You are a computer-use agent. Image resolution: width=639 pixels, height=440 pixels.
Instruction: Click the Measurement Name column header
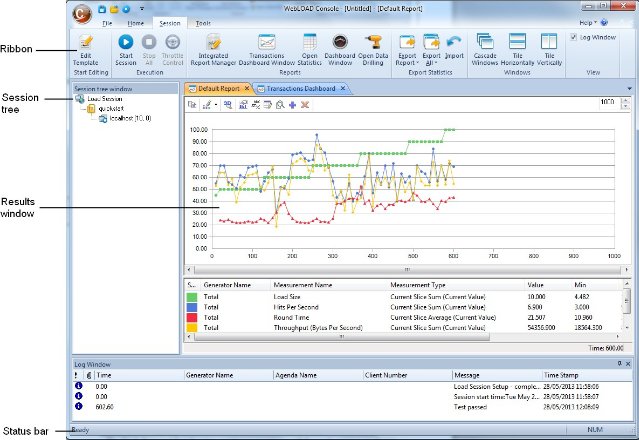(x=300, y=285)
